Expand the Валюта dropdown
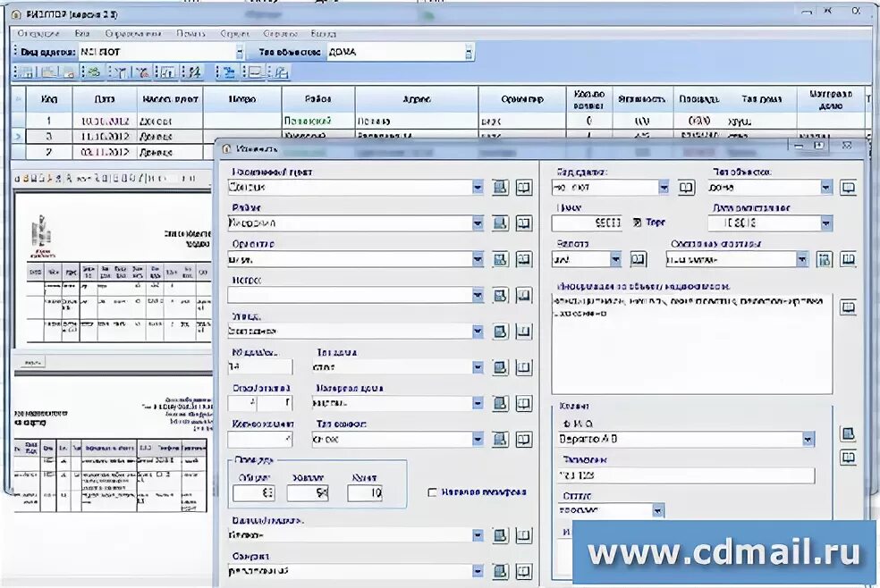The height and width of the screenshot is (588, 880). pos(615,259)
